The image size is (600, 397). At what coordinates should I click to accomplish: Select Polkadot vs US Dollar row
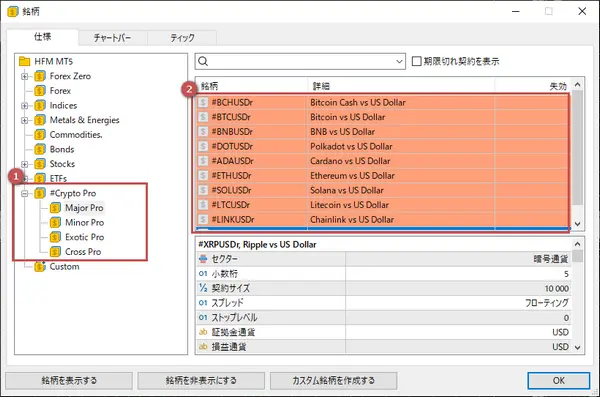point(383,146)
